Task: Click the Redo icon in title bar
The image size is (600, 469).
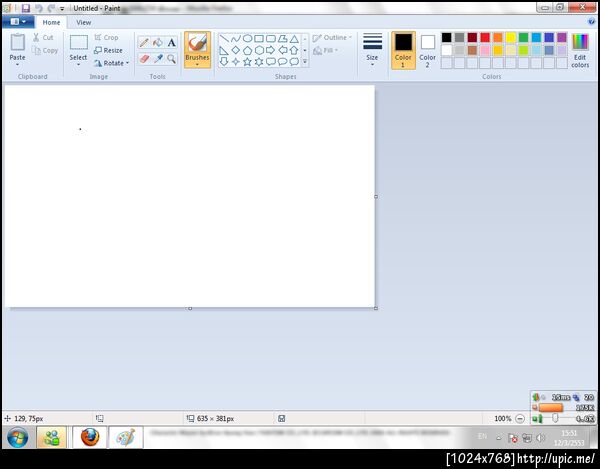Action: click(51, 8)
